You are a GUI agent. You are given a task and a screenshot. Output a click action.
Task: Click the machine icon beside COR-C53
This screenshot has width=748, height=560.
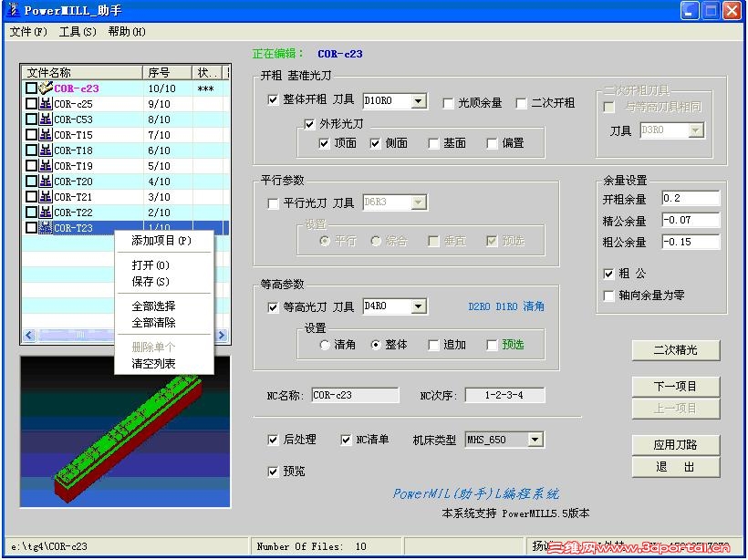tap(46, 119)
